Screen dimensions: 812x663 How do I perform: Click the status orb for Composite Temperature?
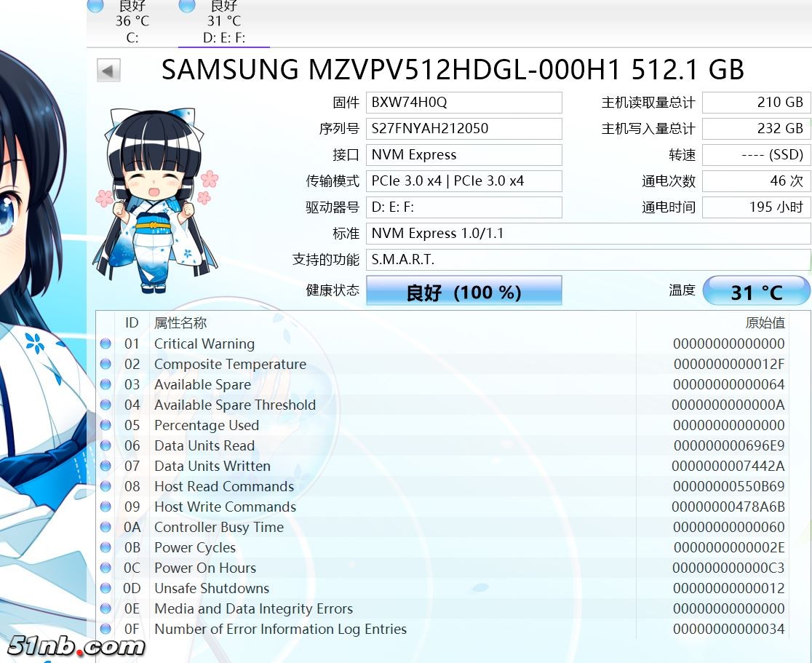point(106,364)
